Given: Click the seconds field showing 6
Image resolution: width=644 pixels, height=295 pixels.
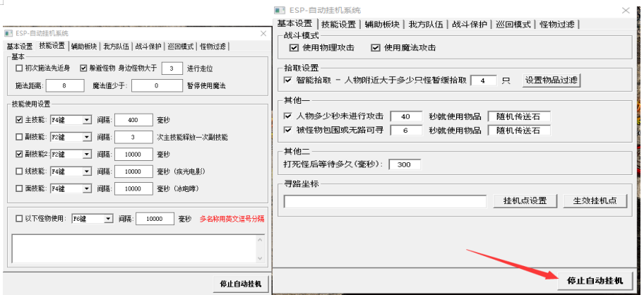Looking at the screenshot, I should click(406, 131).
